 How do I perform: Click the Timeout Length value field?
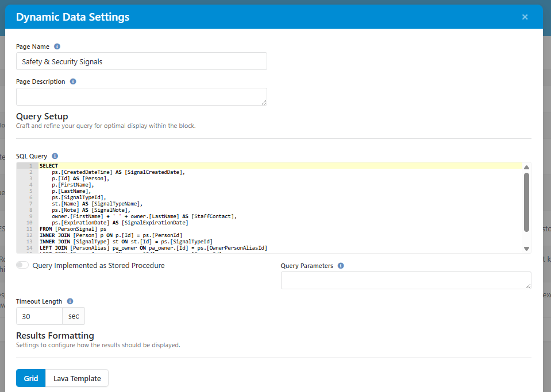(x=39, y=316)
